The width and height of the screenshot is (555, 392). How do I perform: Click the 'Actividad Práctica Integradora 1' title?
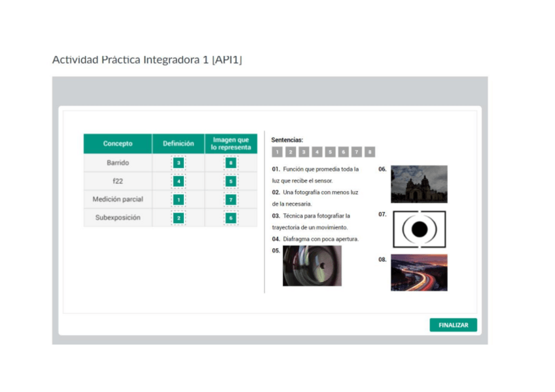(147, 60)
